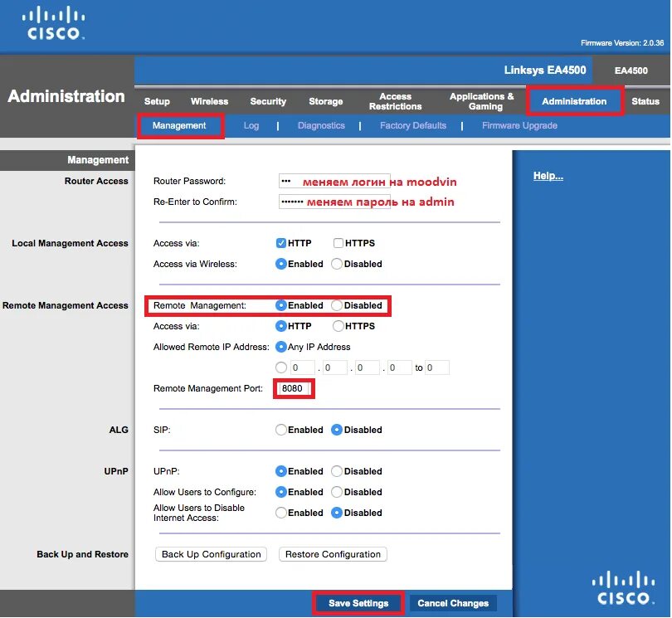
Task: Disable Allow Users to Configure
Action: [x=337, y=492]
